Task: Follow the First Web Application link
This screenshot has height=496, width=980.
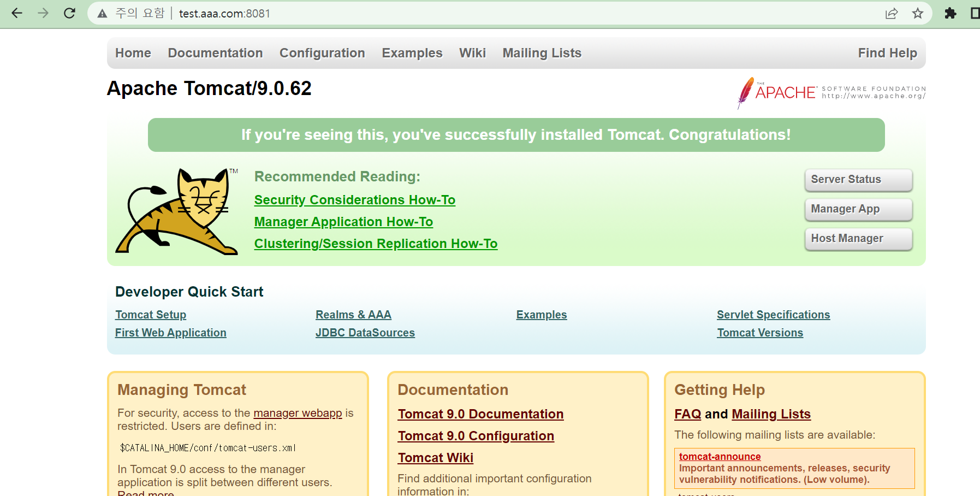Action: (170, 333)
